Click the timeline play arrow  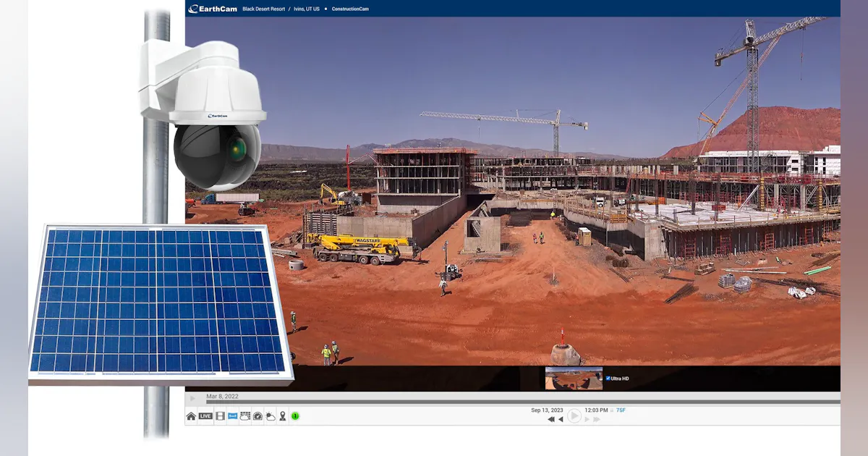pos(192,398)
